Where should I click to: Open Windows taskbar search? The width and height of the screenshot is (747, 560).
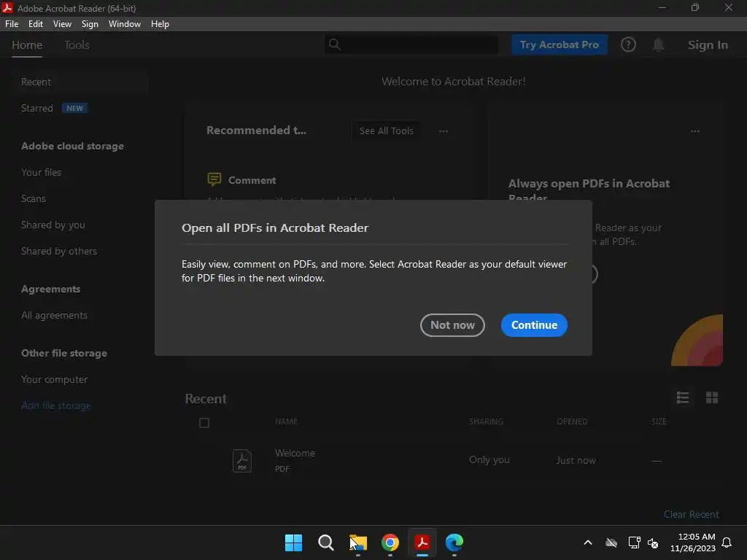[x=326, y=542]
